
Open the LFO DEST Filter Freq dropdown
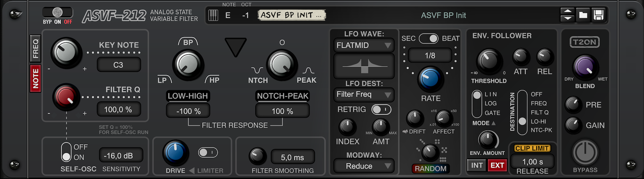click(x=364, y=95)
